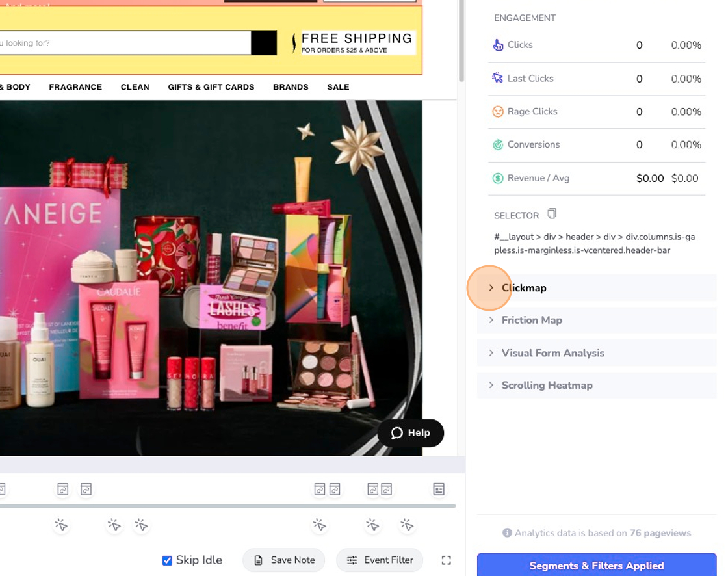Click the Clicks 0.00% value
728x576 pixels.
point(686,45)
